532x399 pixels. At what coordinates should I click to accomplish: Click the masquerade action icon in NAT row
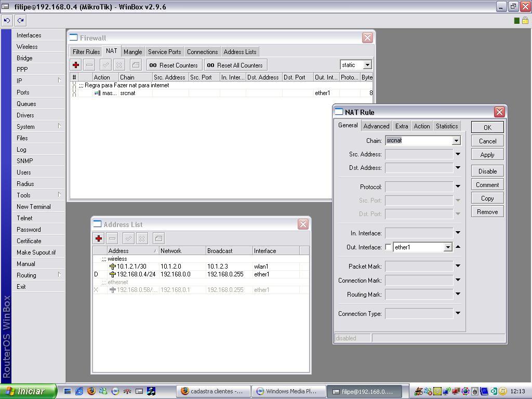click(97, 93)
